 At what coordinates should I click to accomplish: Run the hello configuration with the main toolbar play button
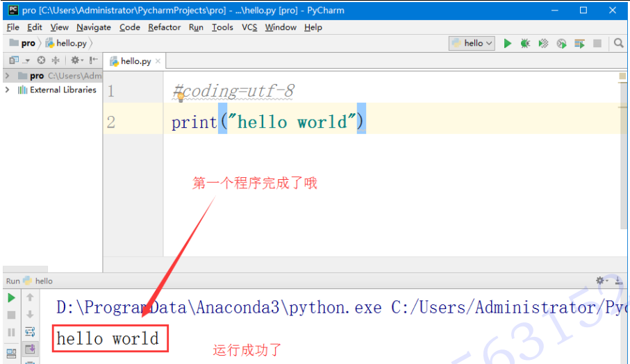[x=508, y=43]
